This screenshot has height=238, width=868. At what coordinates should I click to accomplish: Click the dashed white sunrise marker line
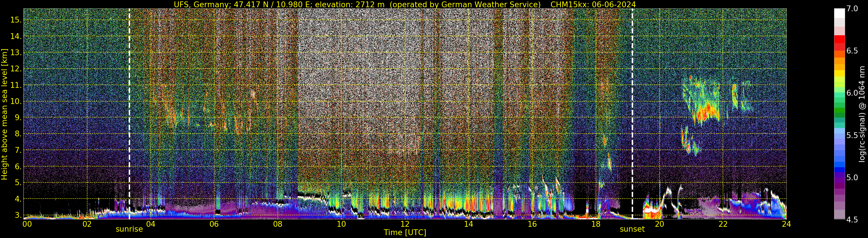129,114
